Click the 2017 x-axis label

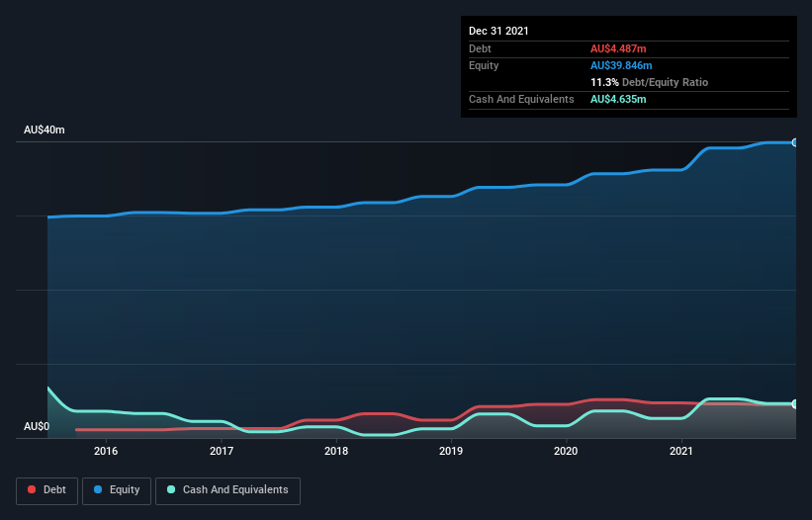(x=222, y=451)
